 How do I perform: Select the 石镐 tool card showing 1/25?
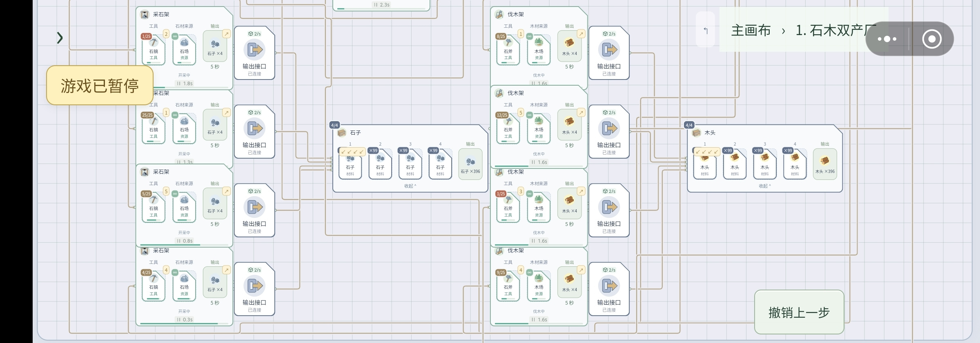154,50
